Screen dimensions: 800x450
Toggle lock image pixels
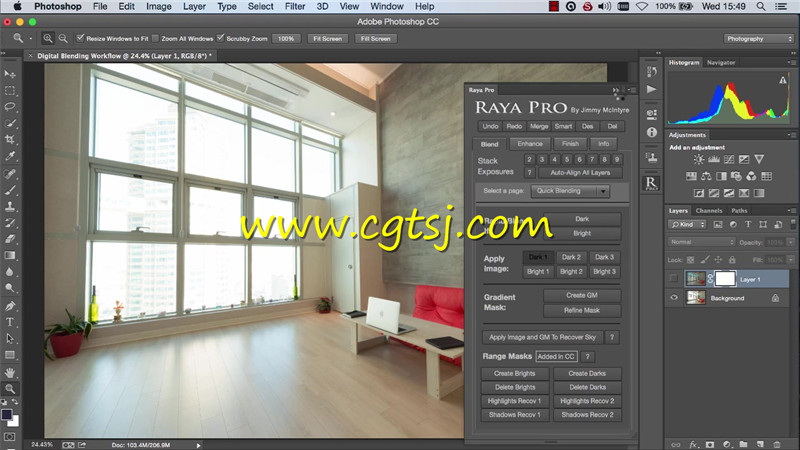click(x=705, y=260)
